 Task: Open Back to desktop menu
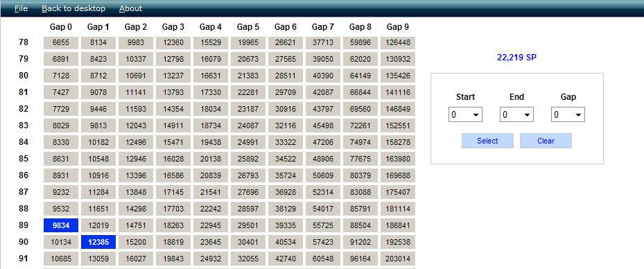pyautogui.click(x=73, y=8)
